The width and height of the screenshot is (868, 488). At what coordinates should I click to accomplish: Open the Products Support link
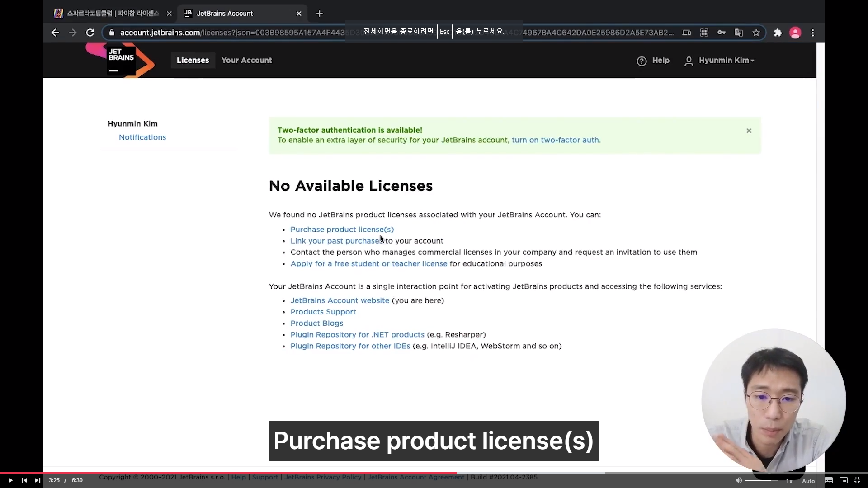[323, 312]
